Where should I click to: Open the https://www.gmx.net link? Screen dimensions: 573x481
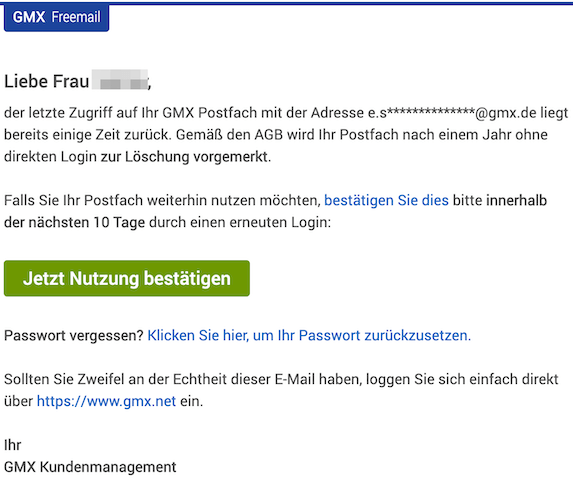[x=106, y=401]
